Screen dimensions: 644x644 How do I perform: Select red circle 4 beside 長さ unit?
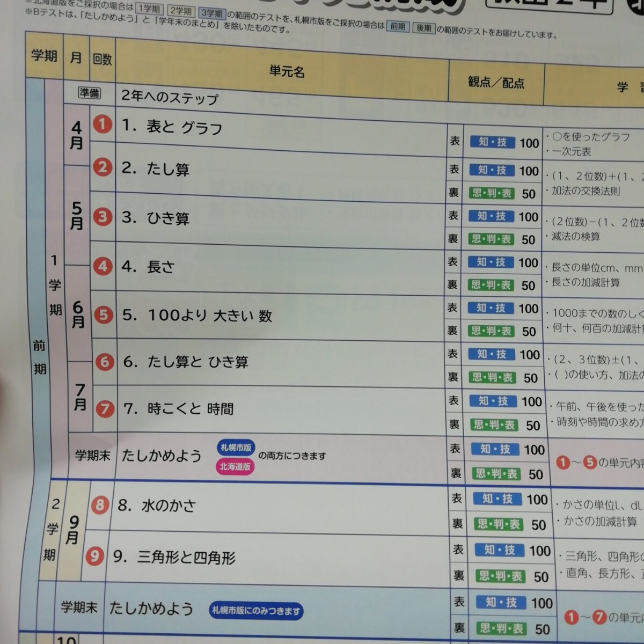pyautogui.click(x=103, y=266)
